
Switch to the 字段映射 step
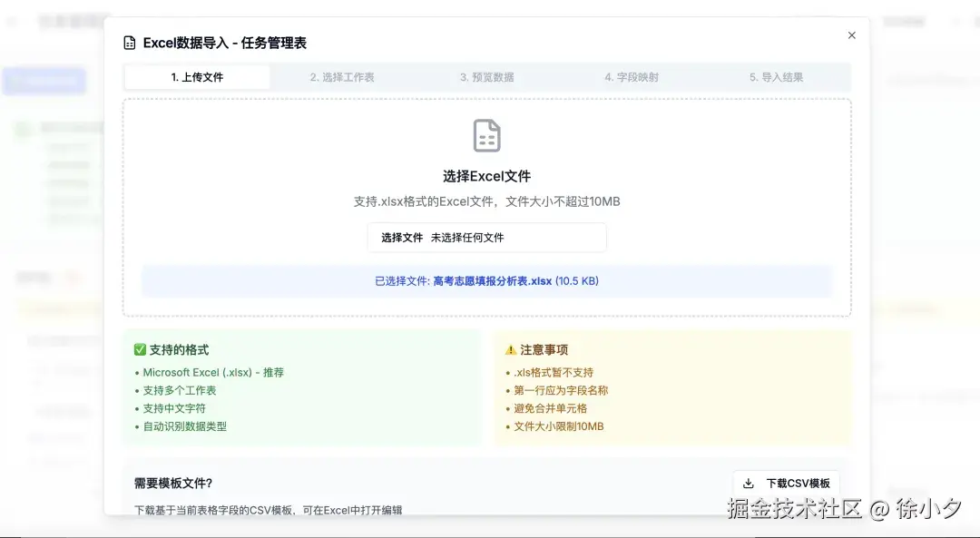[x=632, y=78]
